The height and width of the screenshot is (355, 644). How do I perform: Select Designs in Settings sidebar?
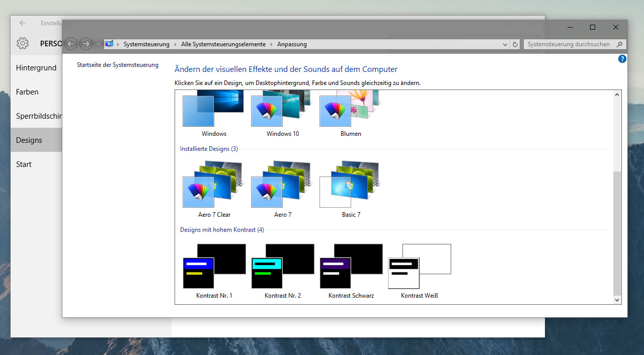(36, 140)
